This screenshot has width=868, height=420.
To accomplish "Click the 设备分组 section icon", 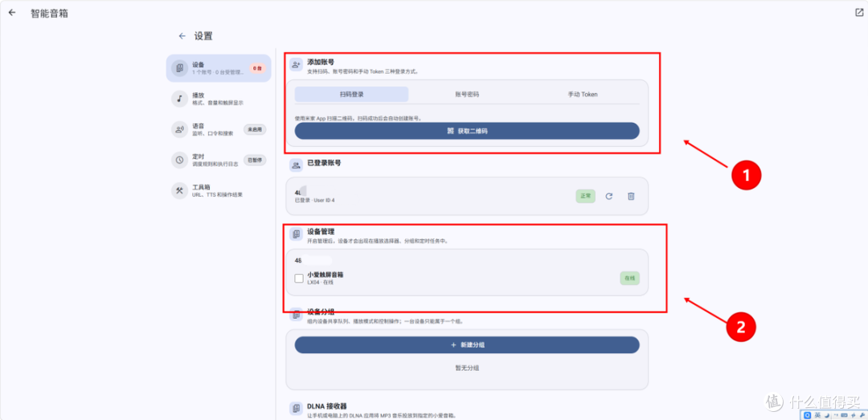I will tap(296, 316).
